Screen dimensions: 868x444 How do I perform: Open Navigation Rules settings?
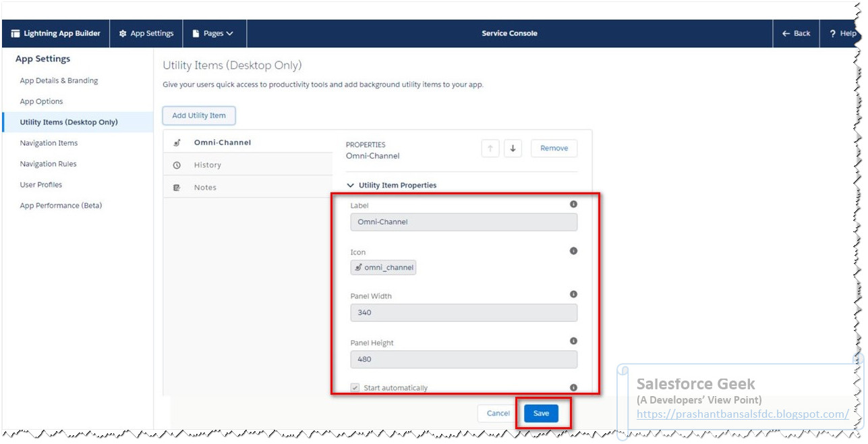[x=48, y=164]
